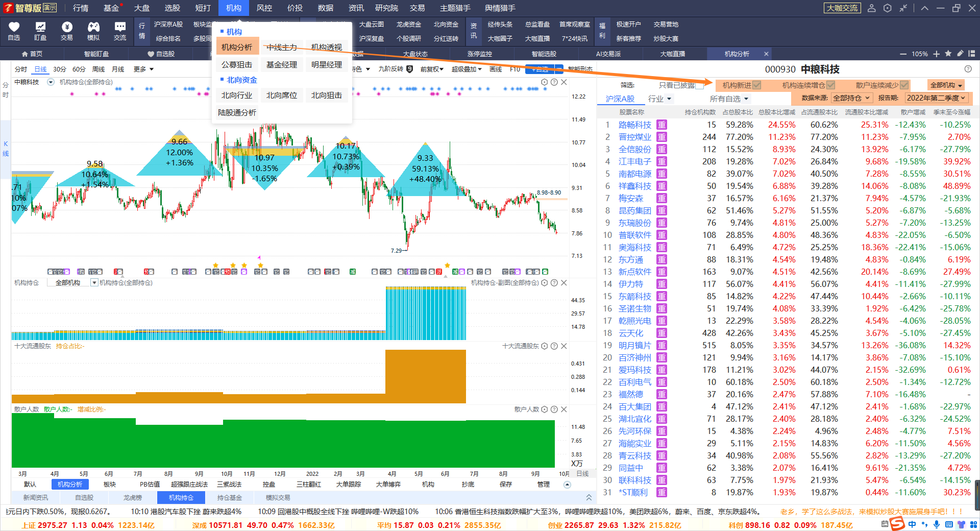This screenshot has height=531, width=980.
Task: Select 陆股通分析 in the 机构 menu
Action: coord(237,112)
